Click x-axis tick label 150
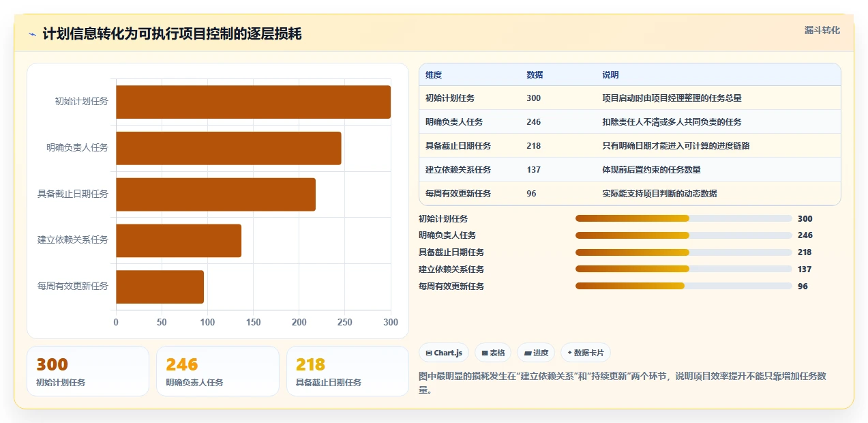Screen dimensions: 868x423 point(253,322)
